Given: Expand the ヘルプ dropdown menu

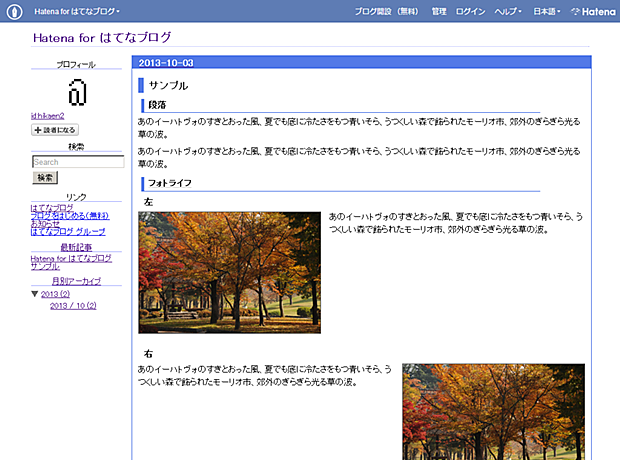Looking at the screenshot, I should tap(508, 11).
